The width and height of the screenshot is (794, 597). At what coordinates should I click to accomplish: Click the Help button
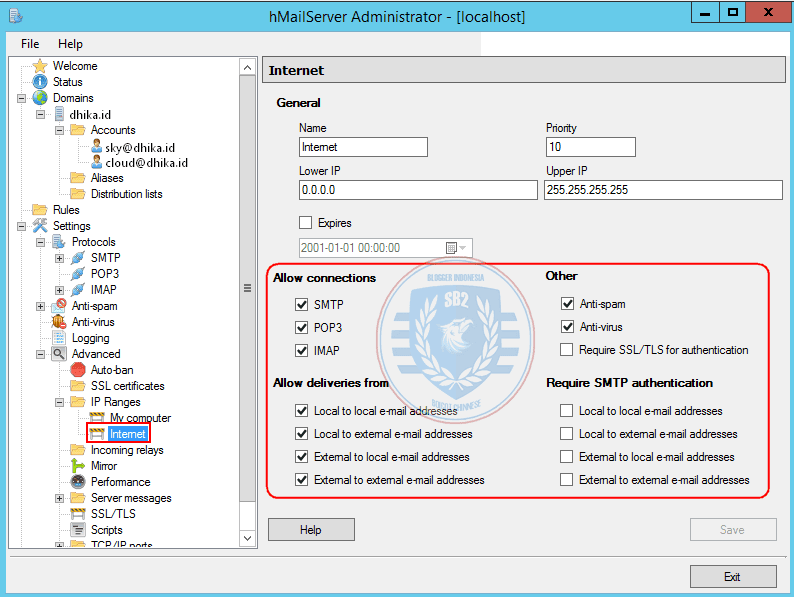tap(311, 530)
